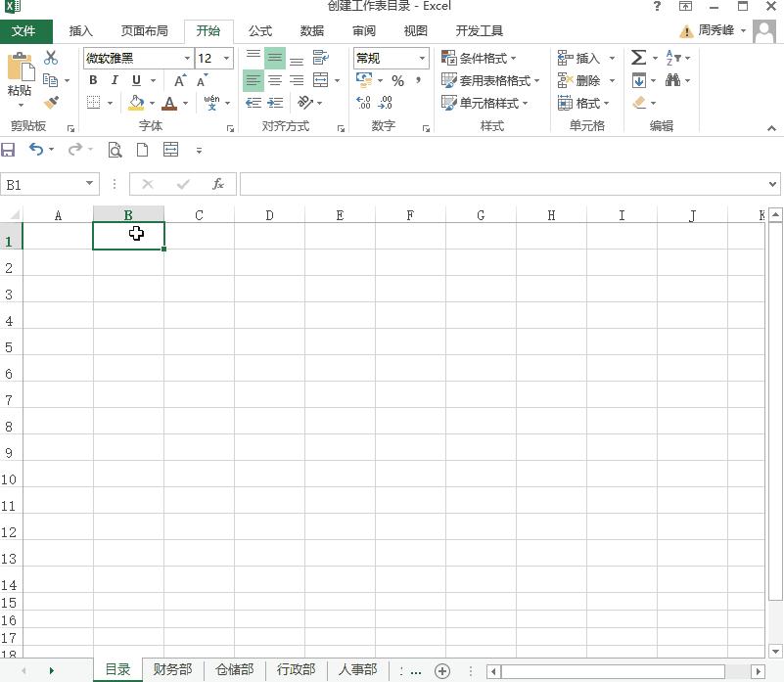Click the red Font Color swatch
This screenshot has width=784, height=682.
pyautogui.click(x=170, y=108)
